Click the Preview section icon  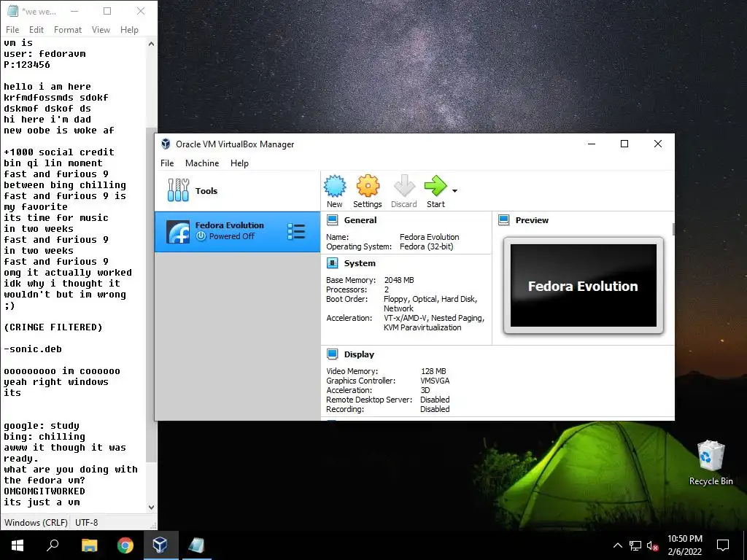tap(503, 220)
